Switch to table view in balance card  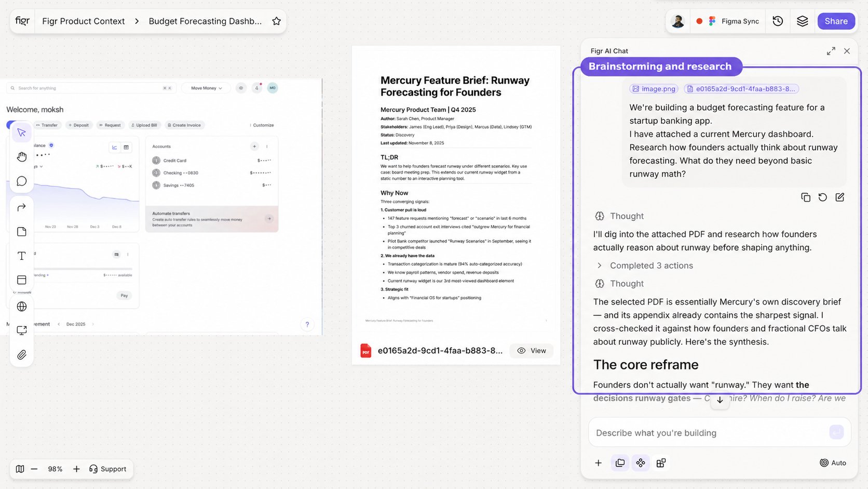126,148
